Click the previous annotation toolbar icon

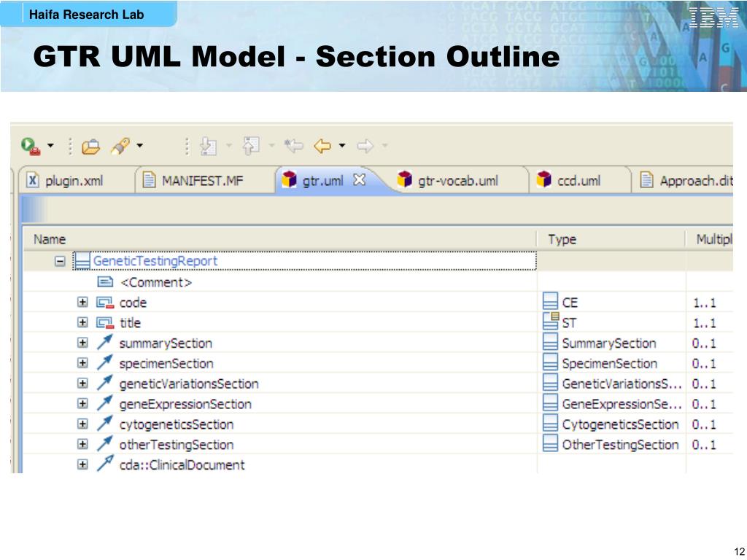(251, 146)
